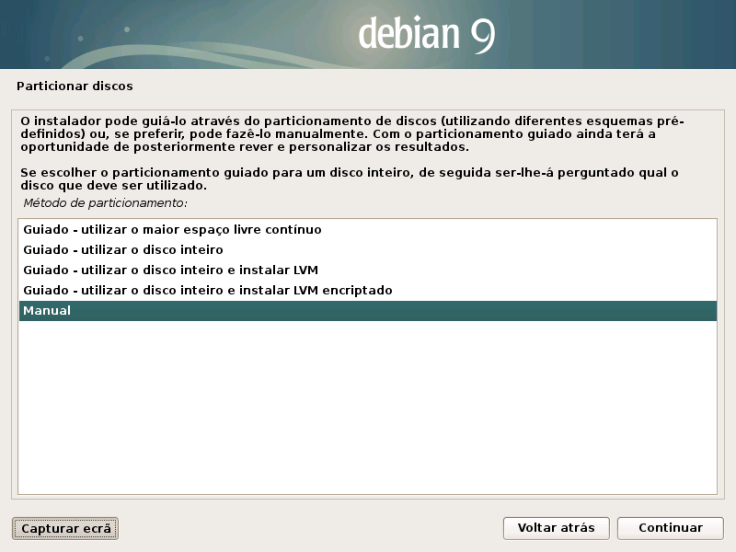This screenshot has height=552, width=736.
Task: Click the 'Método de particionamento:' label
Action: [105, 203]
